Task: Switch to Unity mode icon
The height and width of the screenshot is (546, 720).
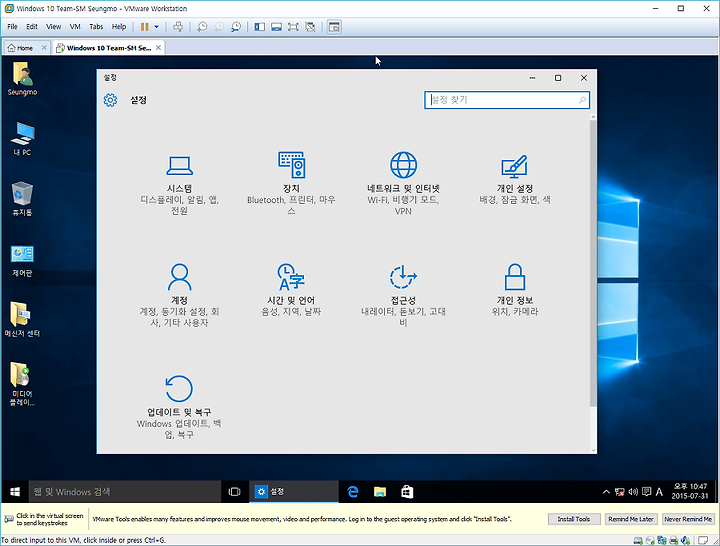Action: point(310,27)
